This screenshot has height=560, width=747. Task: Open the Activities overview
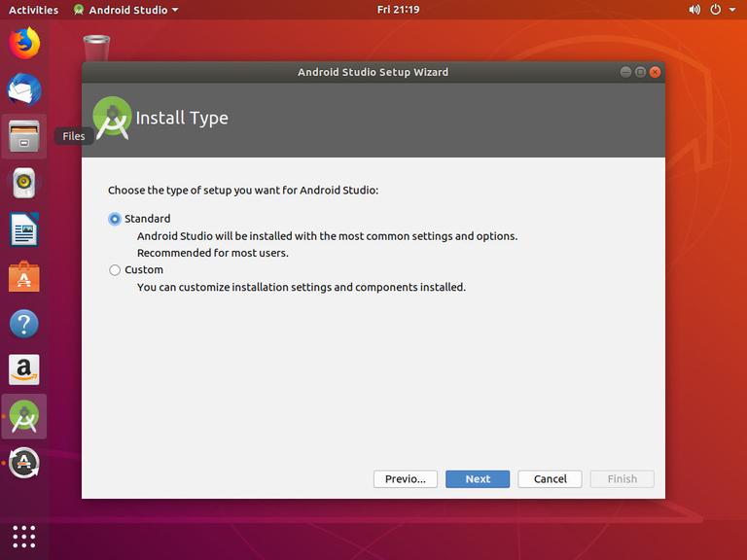tap(33, 10)
